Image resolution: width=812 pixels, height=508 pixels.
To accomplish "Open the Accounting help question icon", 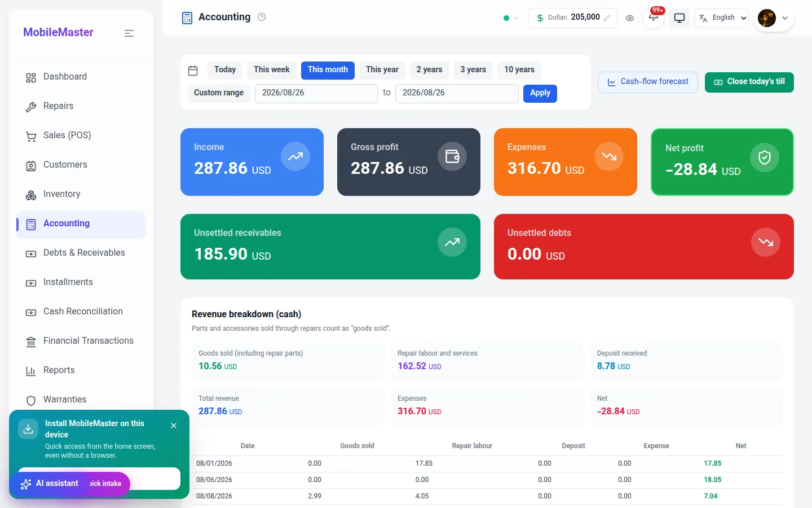I will point(262,17).
